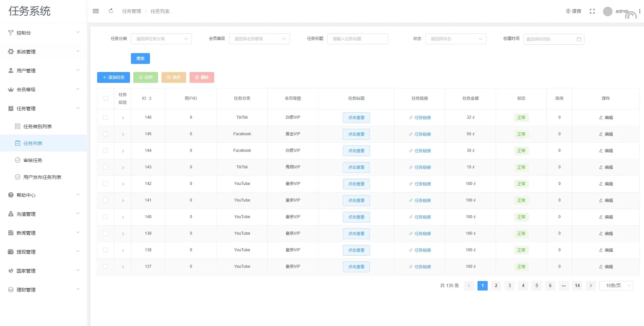This screenshot has height=326, width=644.
Task: Open the 10条/页 page size dropdown
Action: pos(616,286)
